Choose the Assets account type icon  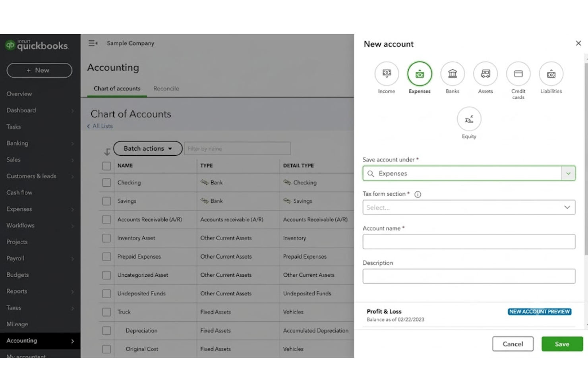tap(485, 74)
